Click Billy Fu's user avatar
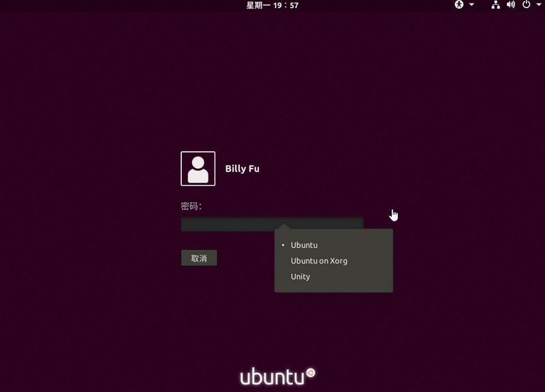The height and width of the screenshot is (392, 545). click(x=198, y=168)
